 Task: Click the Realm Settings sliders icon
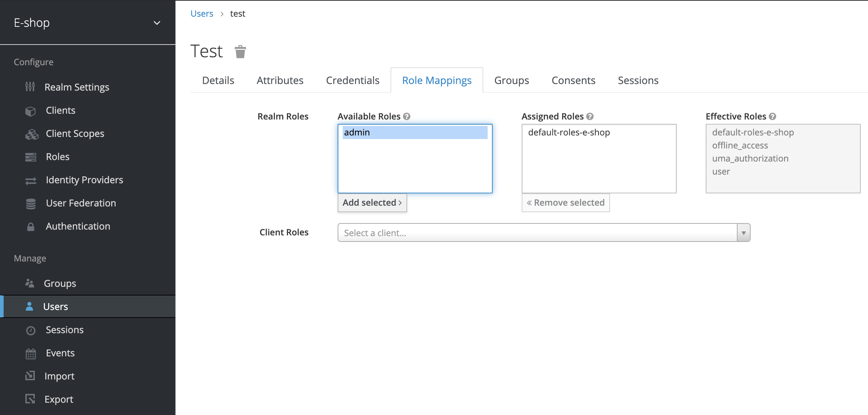click(30, 87)
